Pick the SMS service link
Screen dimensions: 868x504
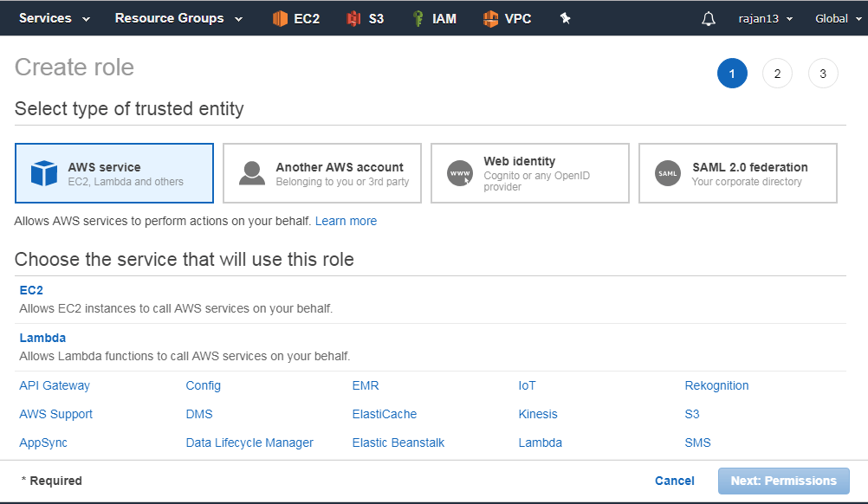[697, 443]
